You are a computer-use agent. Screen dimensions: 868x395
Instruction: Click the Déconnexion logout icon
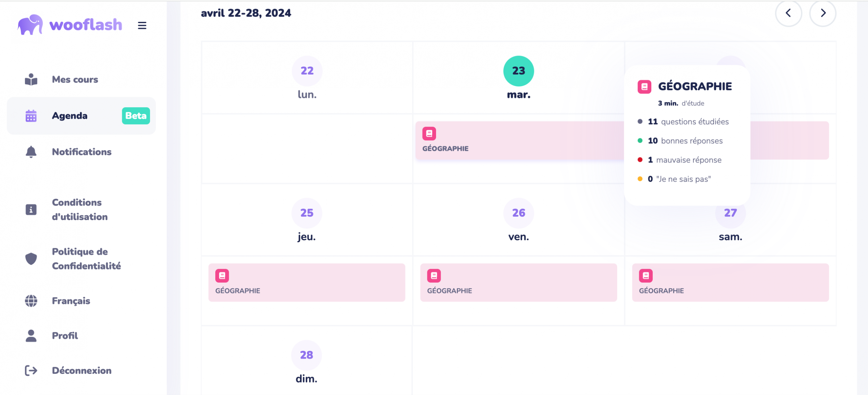pos(31,371)
